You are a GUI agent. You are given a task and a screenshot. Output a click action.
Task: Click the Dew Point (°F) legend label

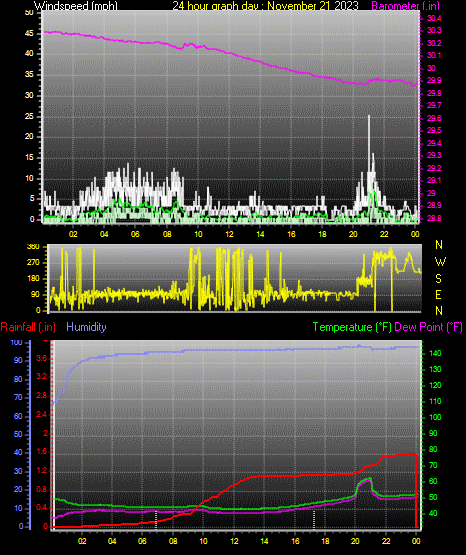(x=428, y=327)
